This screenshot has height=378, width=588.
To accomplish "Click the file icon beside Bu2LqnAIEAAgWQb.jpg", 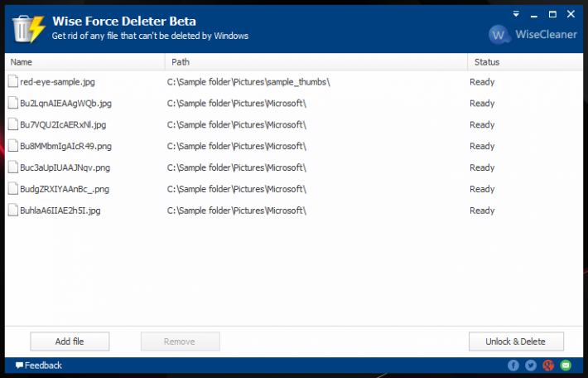I will 13,103.
